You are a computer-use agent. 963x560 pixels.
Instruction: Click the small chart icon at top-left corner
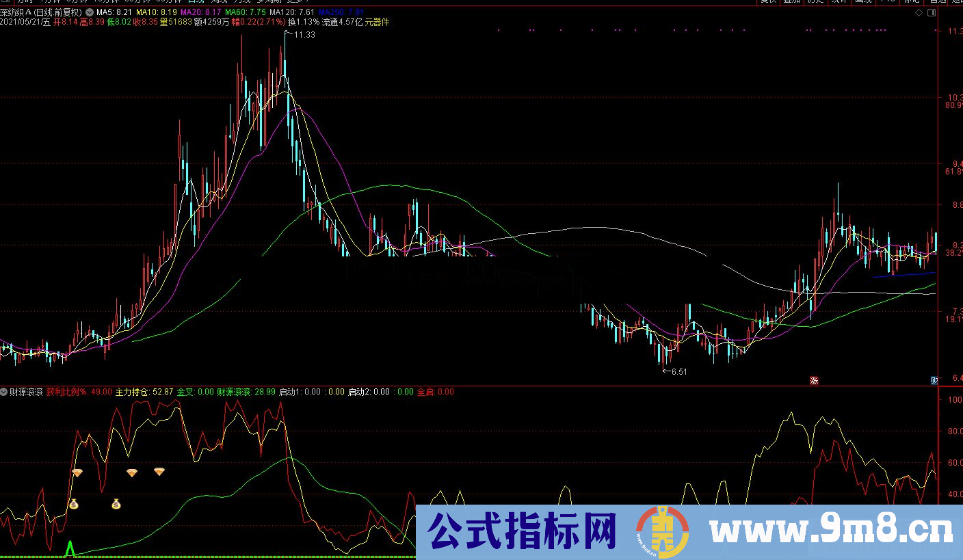click(4, 3)
